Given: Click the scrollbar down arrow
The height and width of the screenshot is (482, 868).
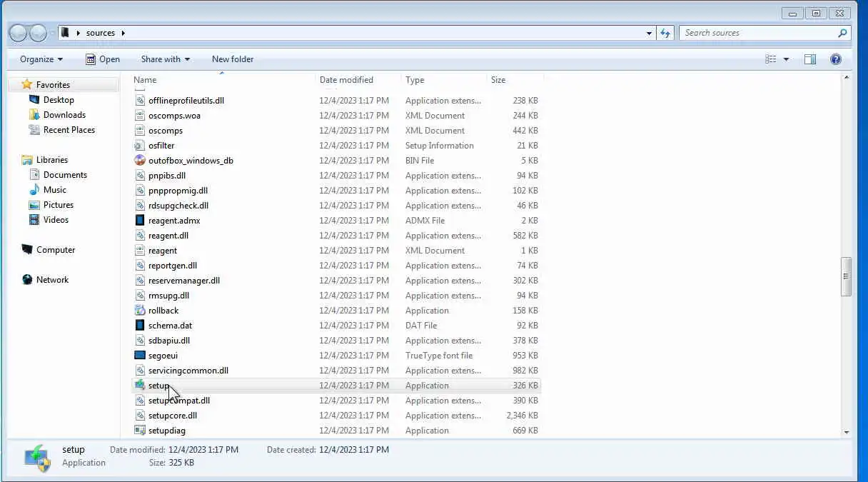Looking at the screenshot, I should coord(847,432).
